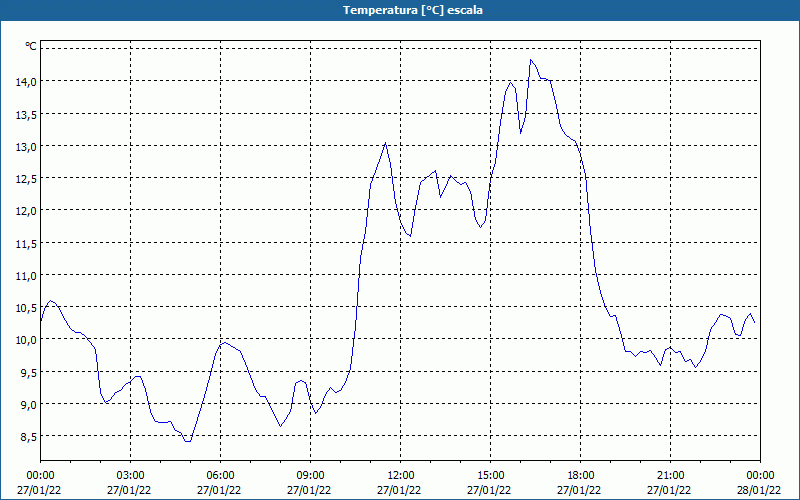This screenshot has height=500, width=800.
Task: Click the 18:00 27/01/22 time label
Action: coord(580,483)
